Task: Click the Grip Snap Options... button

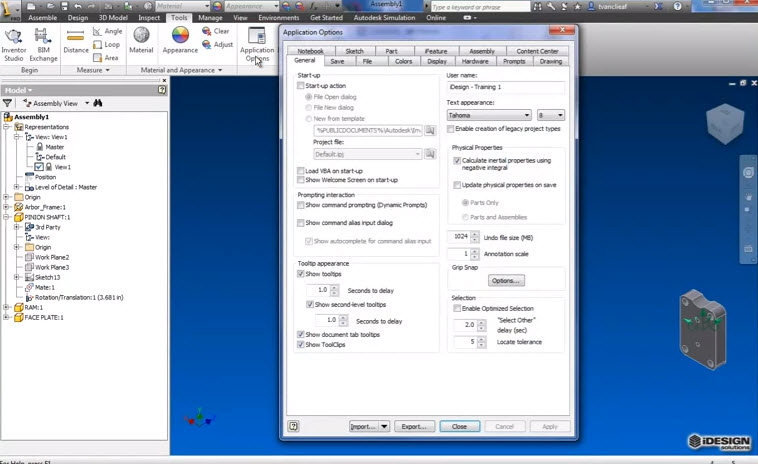Action: point(506,280)
